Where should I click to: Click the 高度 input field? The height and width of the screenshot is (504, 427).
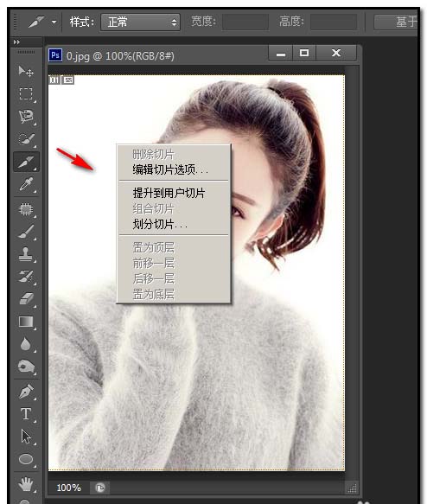point(334,22)
